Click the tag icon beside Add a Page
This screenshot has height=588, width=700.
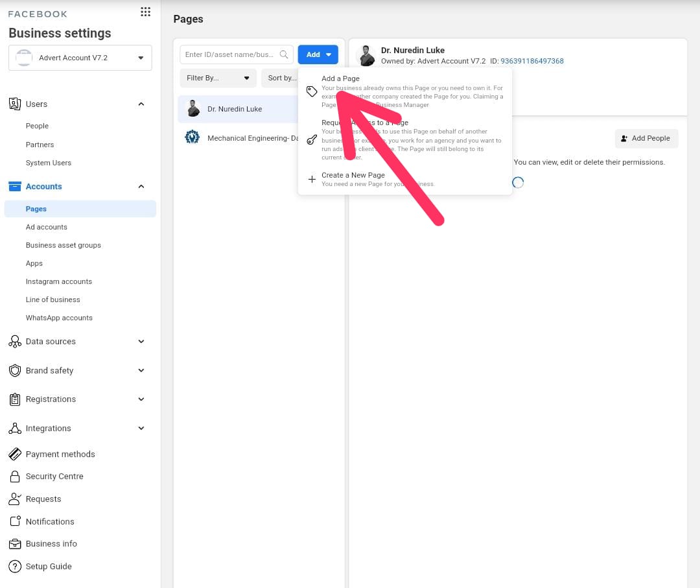[312, 91]
